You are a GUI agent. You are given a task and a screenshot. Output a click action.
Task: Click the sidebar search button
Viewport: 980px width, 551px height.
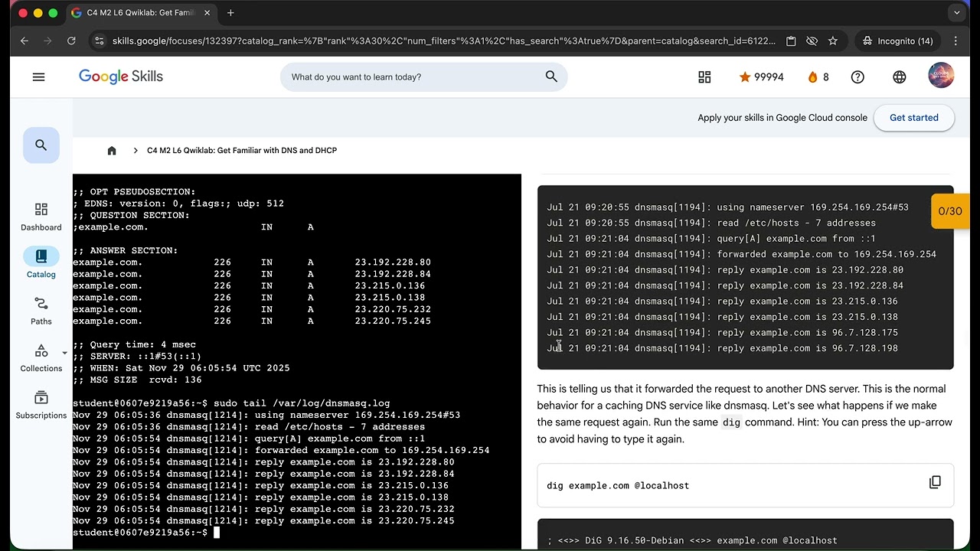pyautogui.click(x=41, y=145)
